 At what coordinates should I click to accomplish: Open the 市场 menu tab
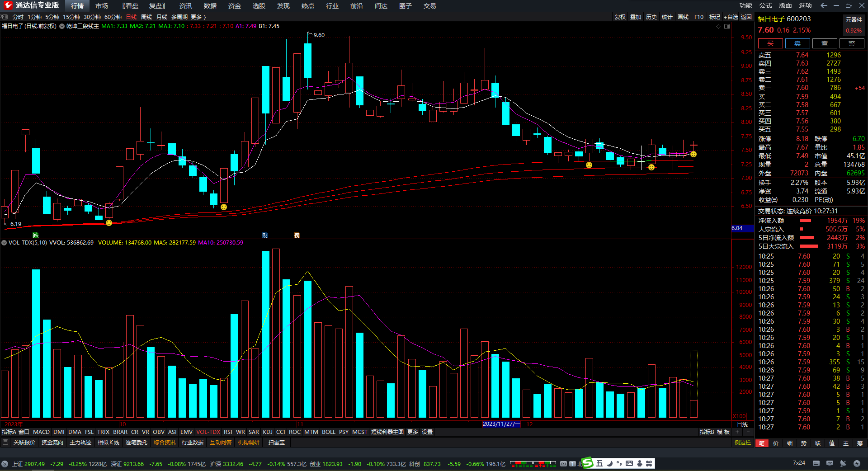pos(102,6)
